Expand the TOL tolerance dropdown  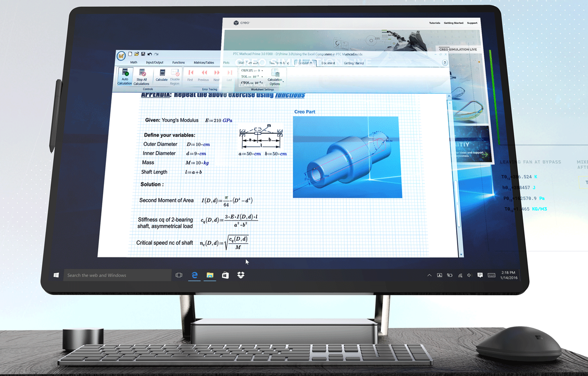tap(262, 77)
